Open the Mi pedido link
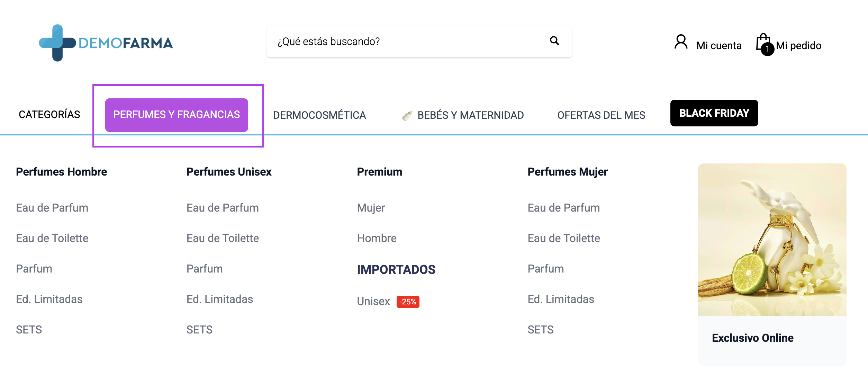This screenshot has width=868, height=383. coord(798,46)
